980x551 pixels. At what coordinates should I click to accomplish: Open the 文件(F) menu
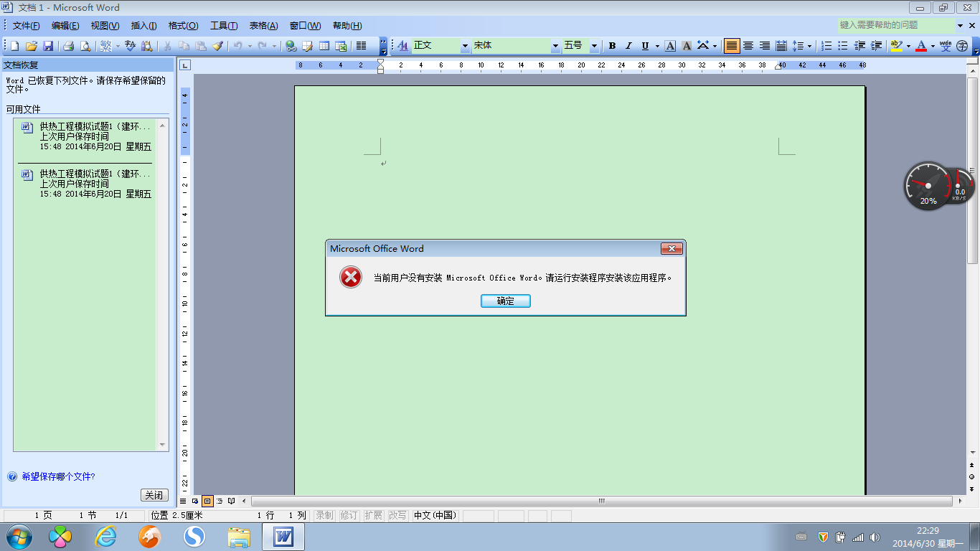(27, 26)
